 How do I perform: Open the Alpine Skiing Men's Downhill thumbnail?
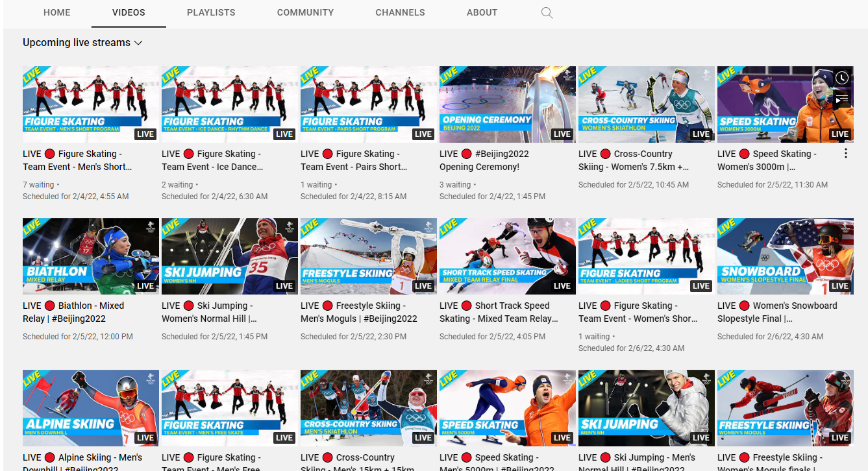point(90,407)
